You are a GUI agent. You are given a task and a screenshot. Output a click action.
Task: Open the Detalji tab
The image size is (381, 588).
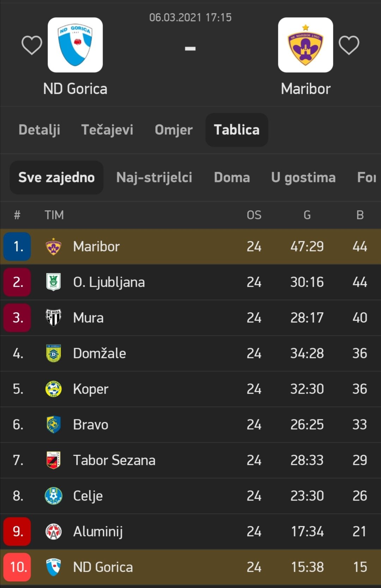click(39, 130)
